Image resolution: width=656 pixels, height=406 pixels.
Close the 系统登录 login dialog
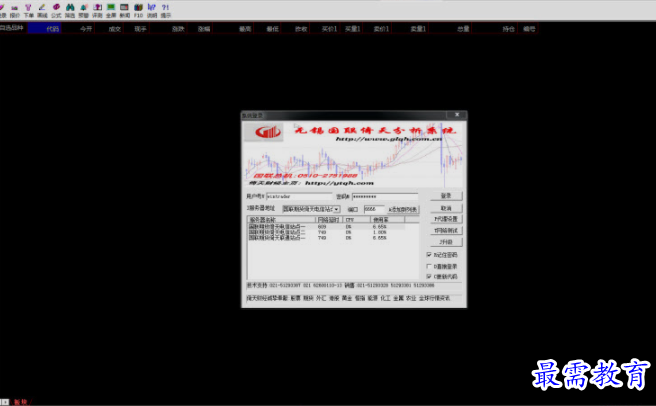point(457,115)
